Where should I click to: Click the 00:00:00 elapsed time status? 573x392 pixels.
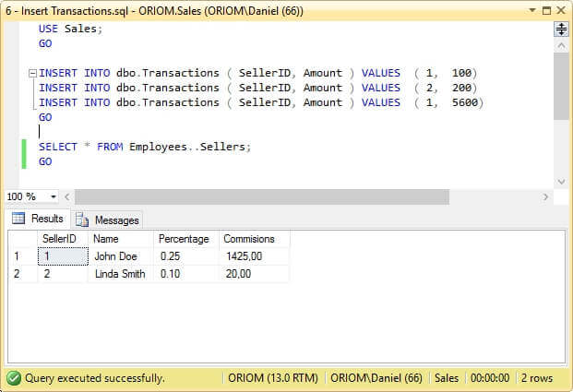click(490, 378)
